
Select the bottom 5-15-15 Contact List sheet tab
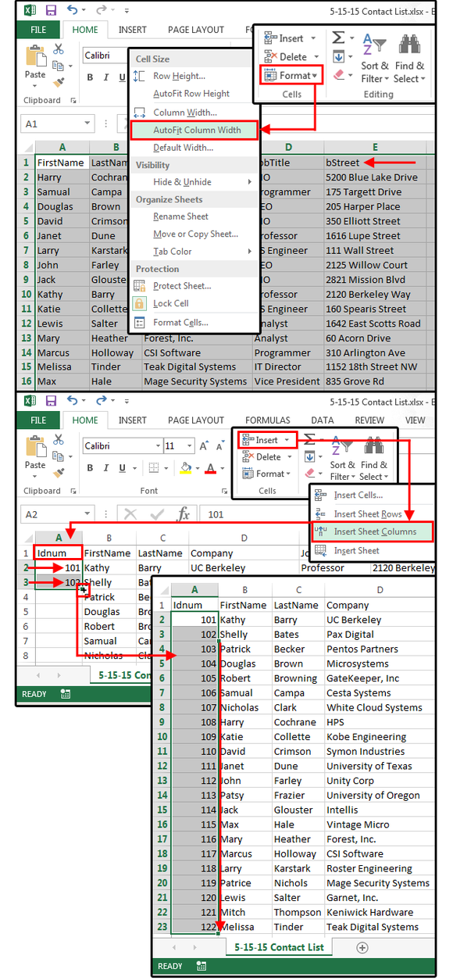(279, 946)
